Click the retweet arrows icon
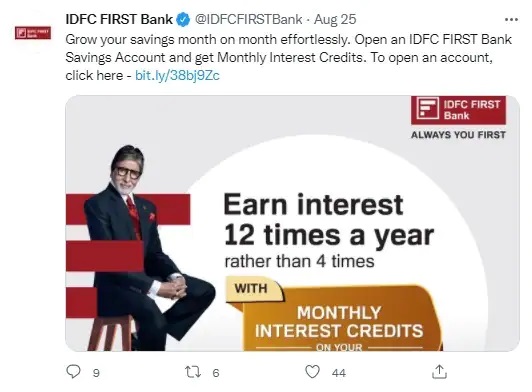This screenshot has width=532, height=392. point(193,372)
